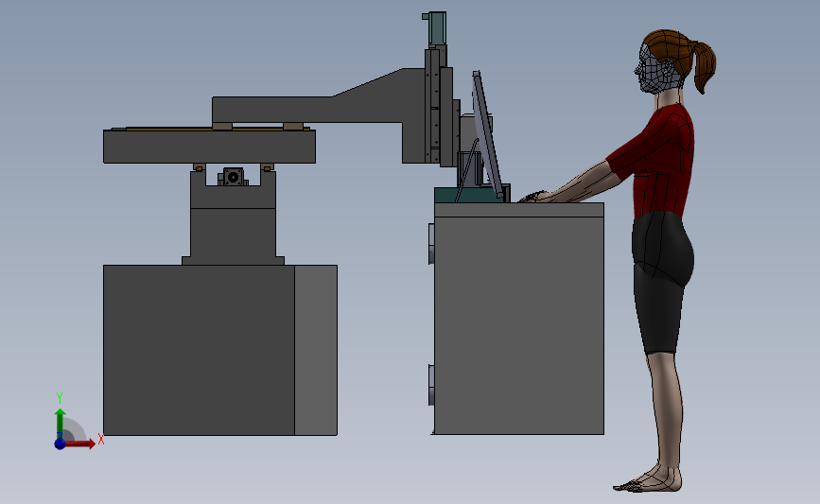
Task: Select the green motor atop the vertical column
Action: click(x=436, y=29)
